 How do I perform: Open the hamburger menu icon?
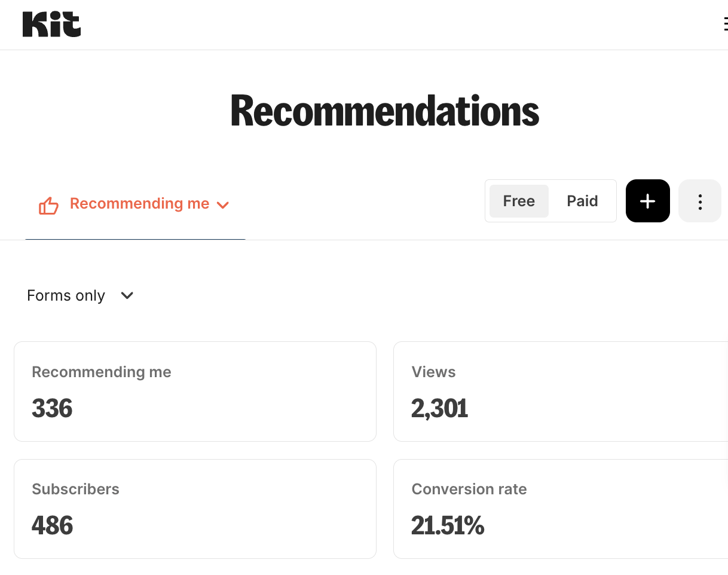[724, 25]
